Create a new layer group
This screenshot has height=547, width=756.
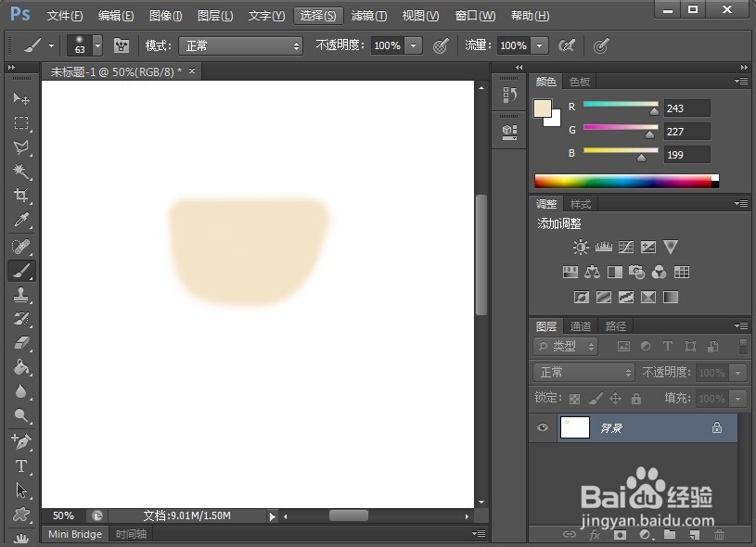669,534
